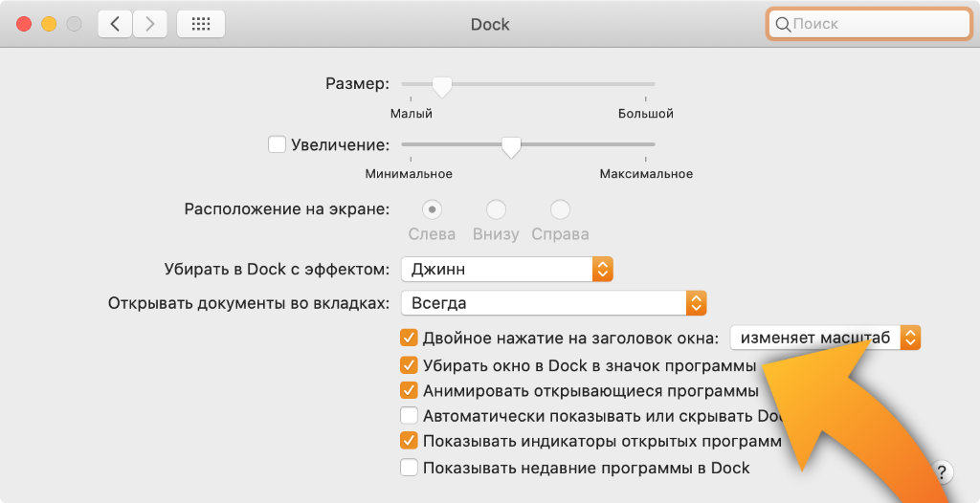Uncheck Двойное нажатие на заголовок окна

[409, 338]
